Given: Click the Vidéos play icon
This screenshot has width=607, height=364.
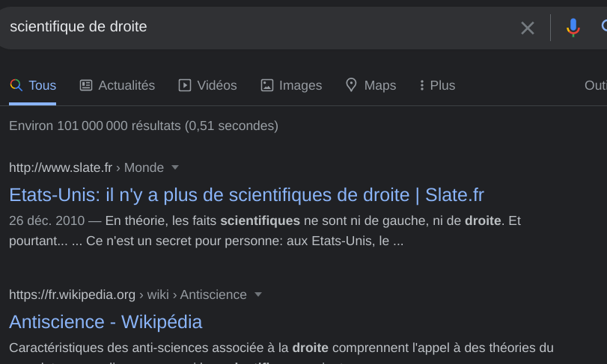Looking at the screenshot, I should coord(185,85).
